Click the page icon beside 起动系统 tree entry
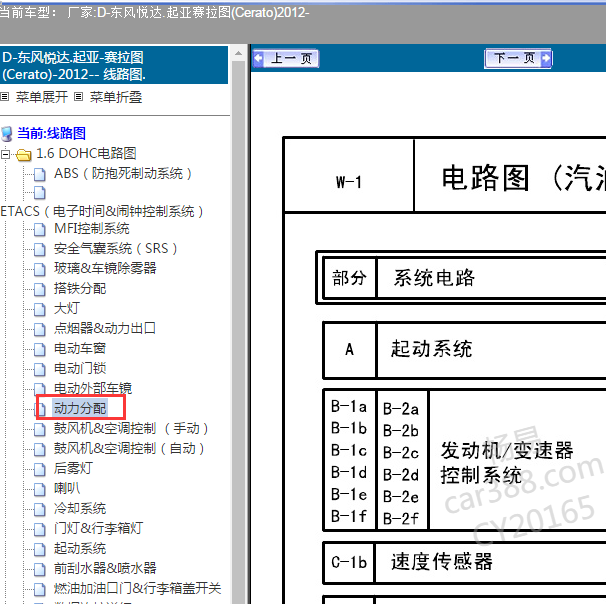Image resolution: width=606 pixels, height=604 pixels. (x=39, y=550)
